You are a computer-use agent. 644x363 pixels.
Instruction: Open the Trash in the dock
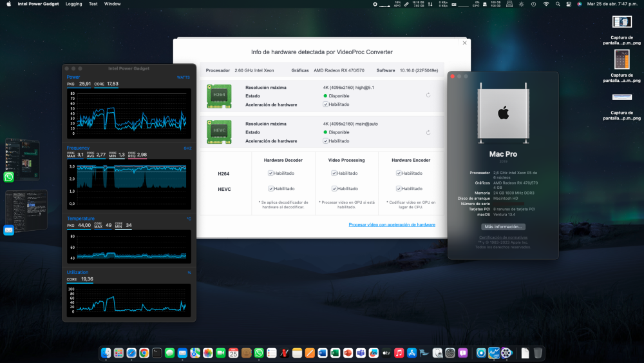coord(538,353)
